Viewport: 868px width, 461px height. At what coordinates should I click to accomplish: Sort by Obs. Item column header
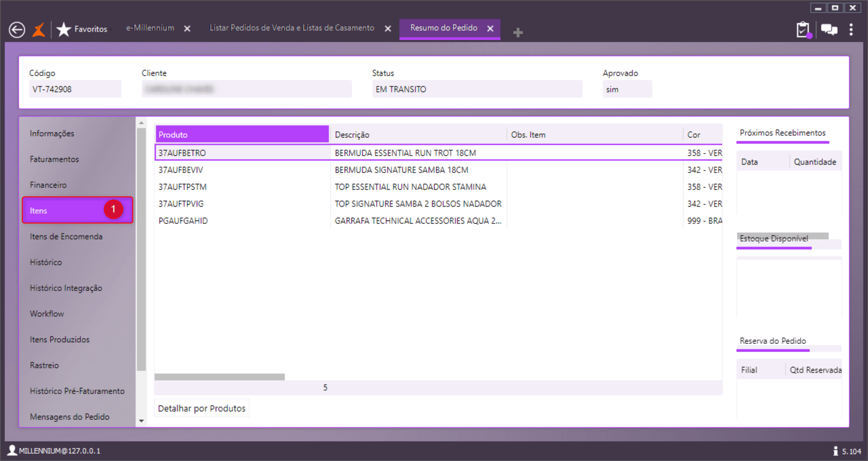point(594,135)
